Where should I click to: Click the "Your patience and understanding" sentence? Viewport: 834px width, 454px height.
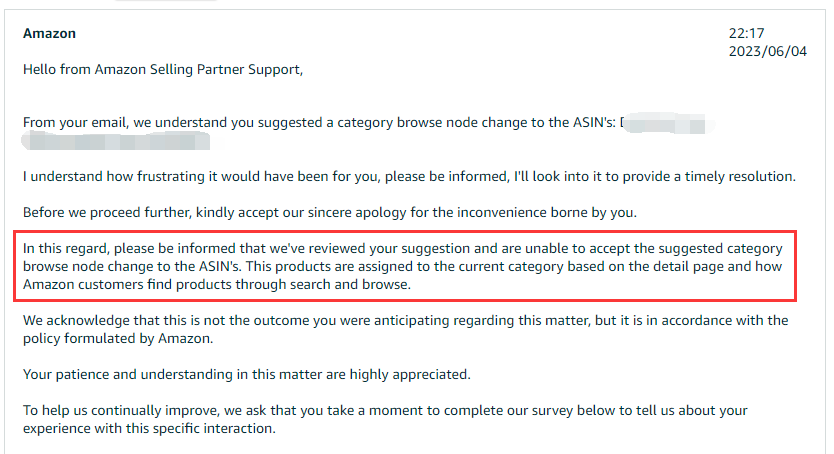click(x=247, y=375)
